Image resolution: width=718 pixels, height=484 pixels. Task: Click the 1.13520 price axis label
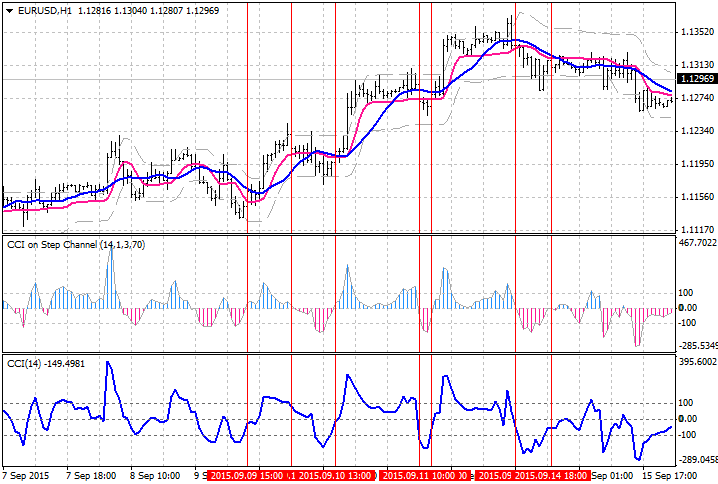pyautogui.click(x=697, y=32)
